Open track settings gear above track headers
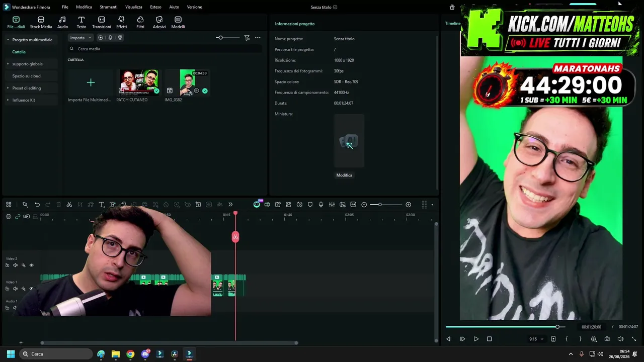Image resolution: width=644 pixels, height=362 pixels. [9, 217]
